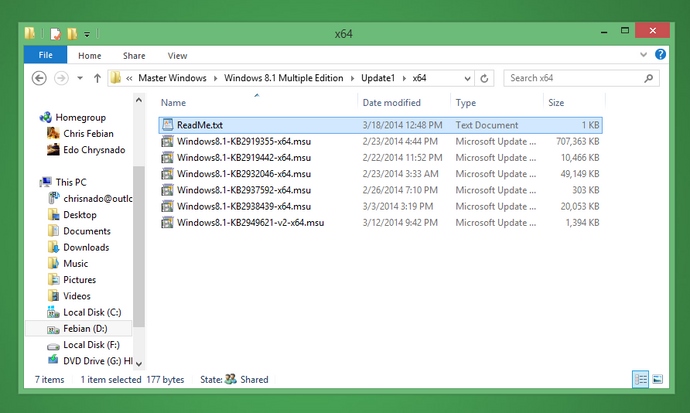Switch to the Home ribbon tab
690x413 pixels.
click(x=89, y=55)
